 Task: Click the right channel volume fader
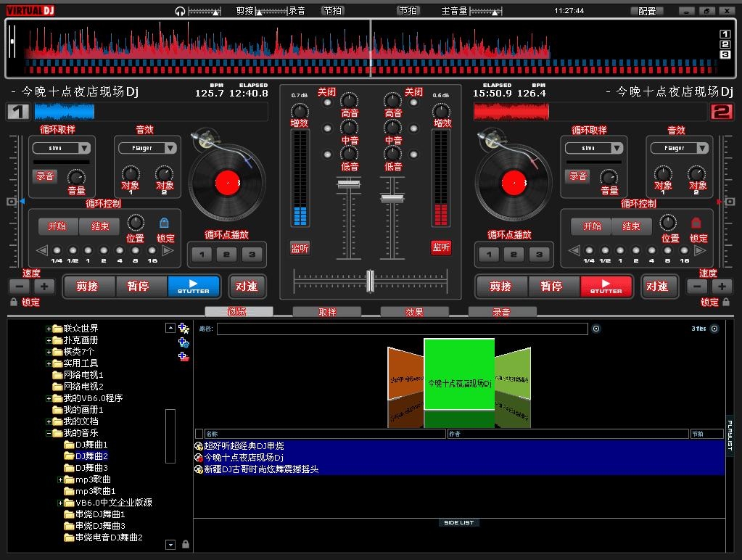tap(392, 197)
